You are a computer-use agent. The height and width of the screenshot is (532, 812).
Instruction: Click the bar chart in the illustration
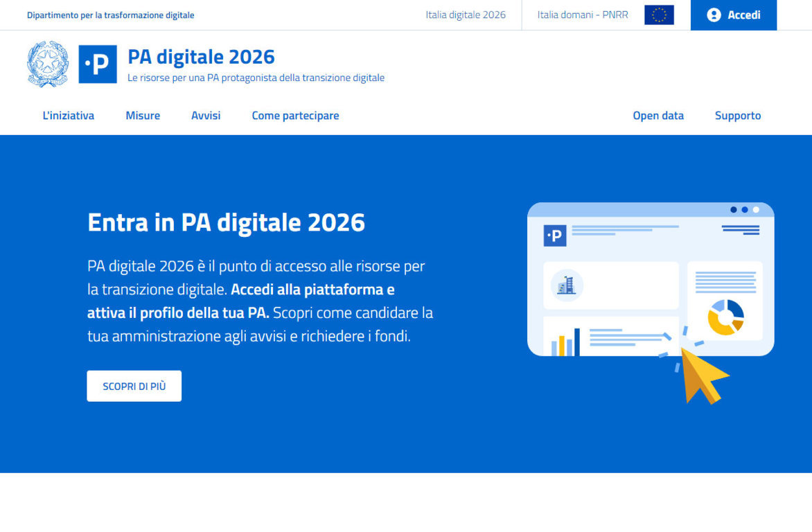tap(565, 342)
